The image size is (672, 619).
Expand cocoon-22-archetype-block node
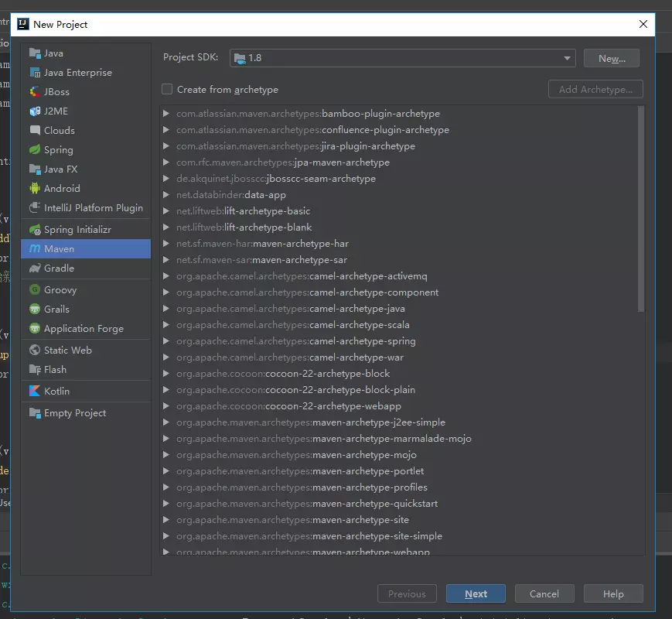tap(165, 374)
